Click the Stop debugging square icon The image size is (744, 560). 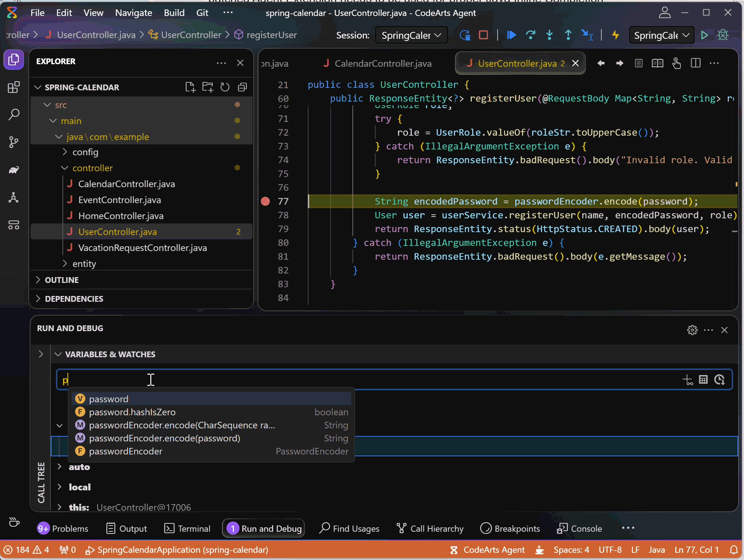coord(483,35)
